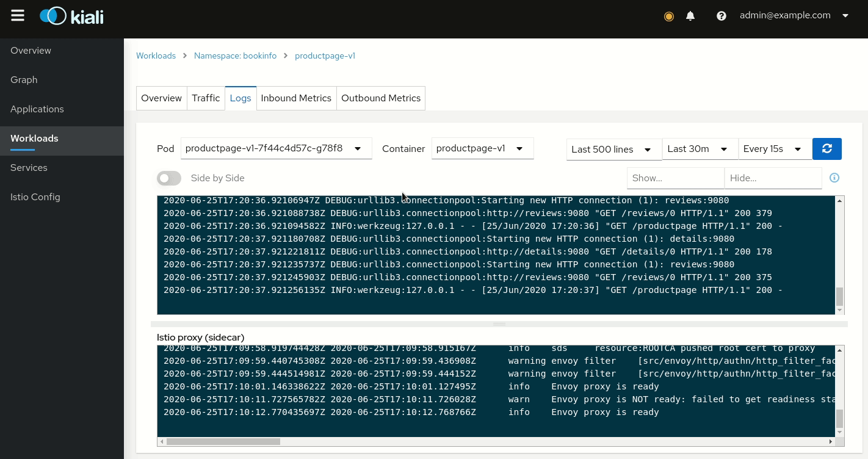Open the Every 15s refresh interval dropdown
868x459 pixels.
pos(775,149)
